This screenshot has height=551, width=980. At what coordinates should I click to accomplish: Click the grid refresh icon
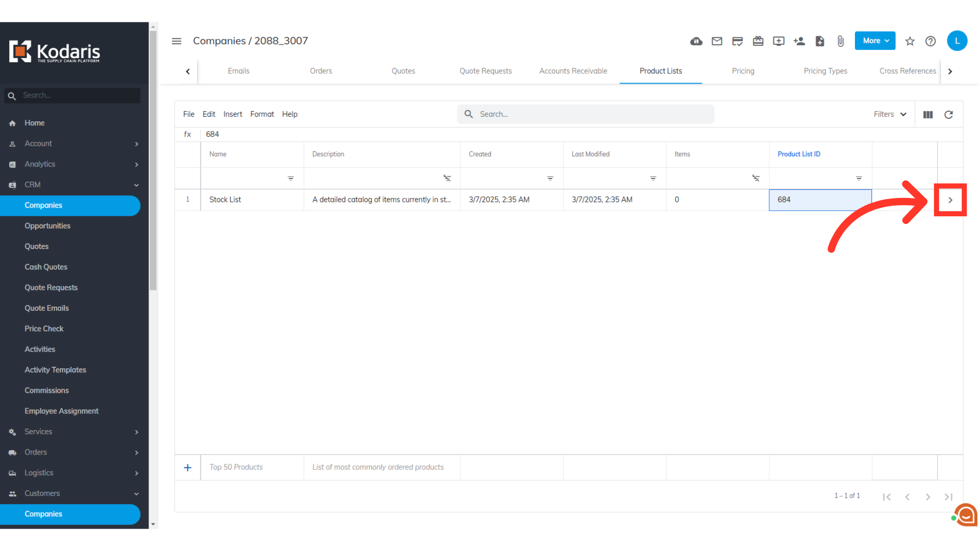click(x=948, y=115)
